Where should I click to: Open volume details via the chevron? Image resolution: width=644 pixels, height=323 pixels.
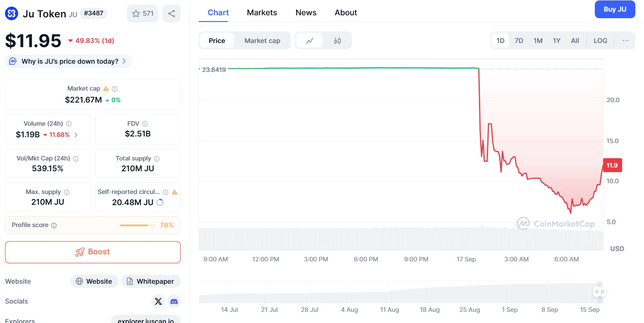[76, 135]
